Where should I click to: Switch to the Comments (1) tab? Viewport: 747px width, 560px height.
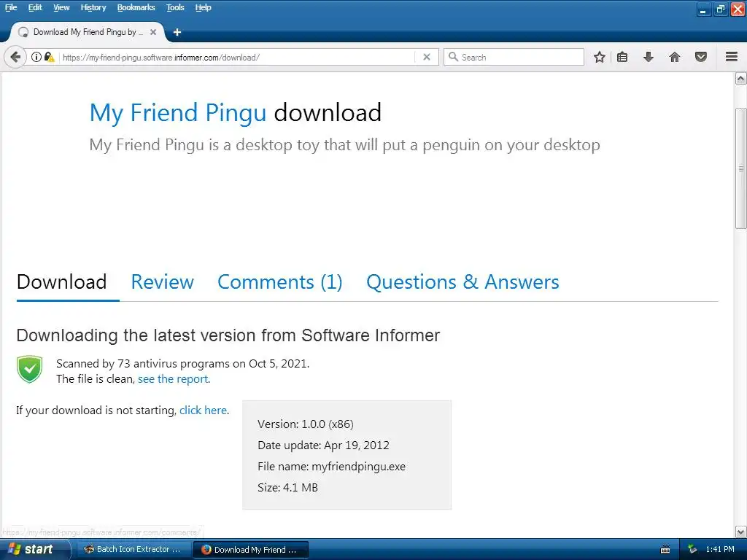(280, 282)
